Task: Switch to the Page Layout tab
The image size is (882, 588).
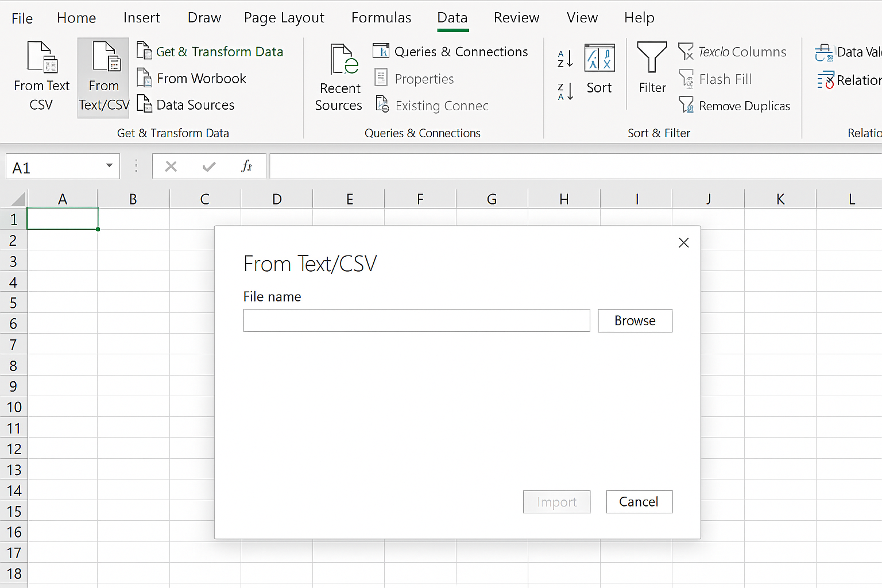Action: click(x=284, y=18)
